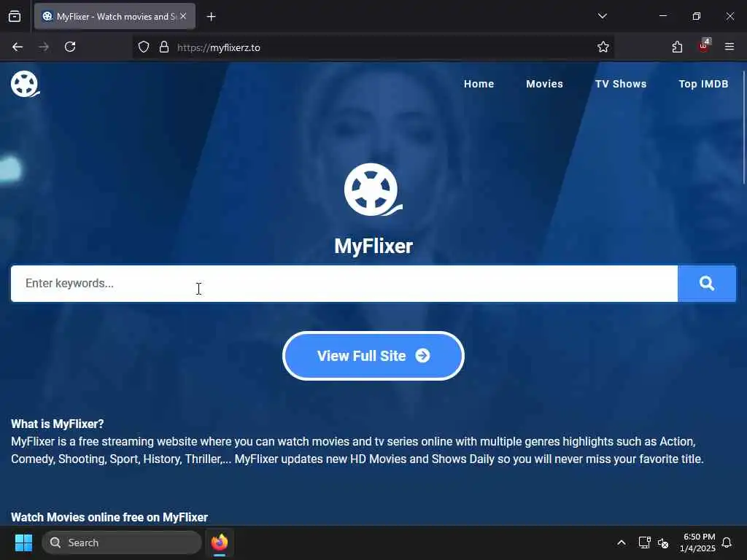The image size is (747, 560).
Task: Reload the page with refresh icon
Action: point(70,47)
